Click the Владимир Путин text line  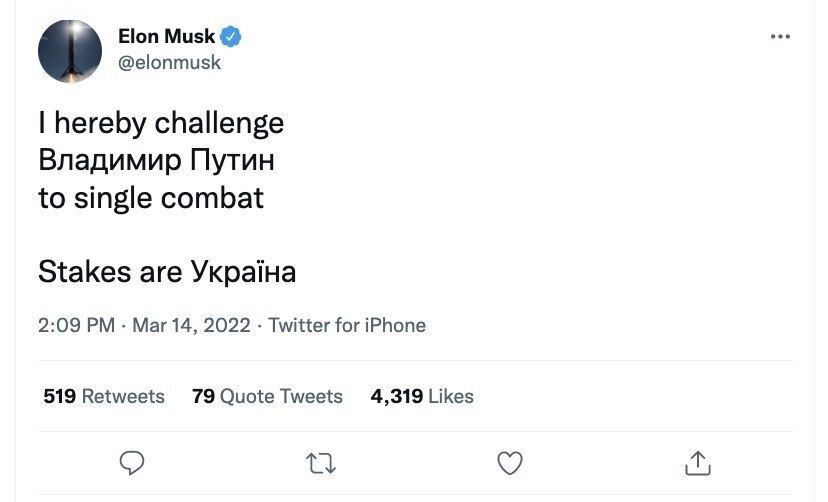pos(156,160)
